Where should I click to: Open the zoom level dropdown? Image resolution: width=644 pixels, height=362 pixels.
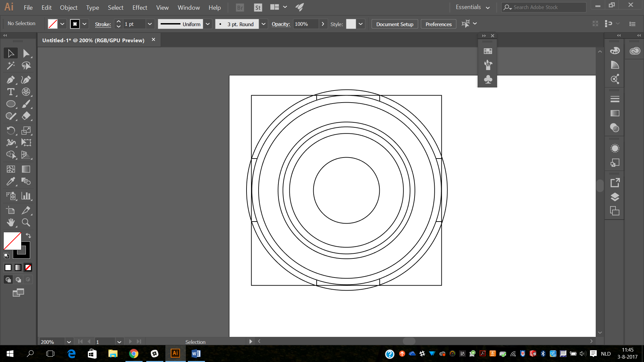click(x=69, y=342)
